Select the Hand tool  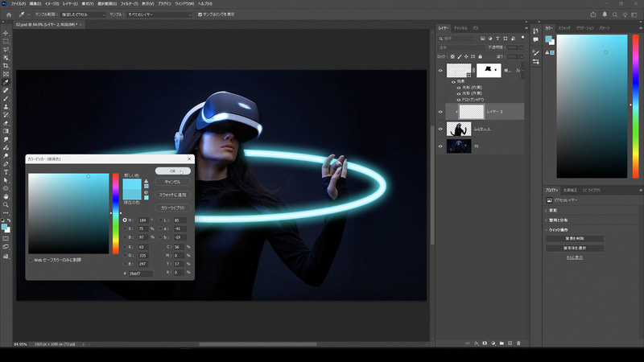click(6, 195)
